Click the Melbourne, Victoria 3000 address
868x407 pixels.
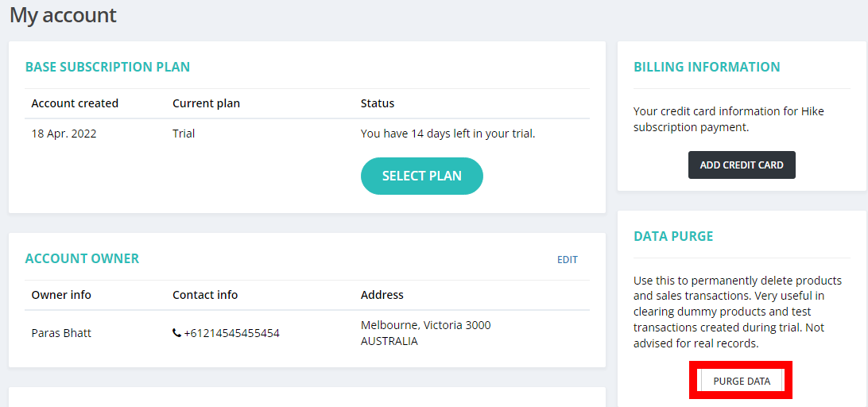click(x=426, y=325)
